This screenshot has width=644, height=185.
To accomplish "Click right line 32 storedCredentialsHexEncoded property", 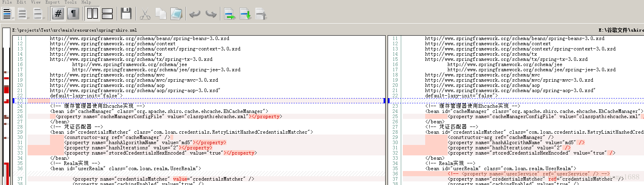I will pyautogui.click(x=531, y=153).
